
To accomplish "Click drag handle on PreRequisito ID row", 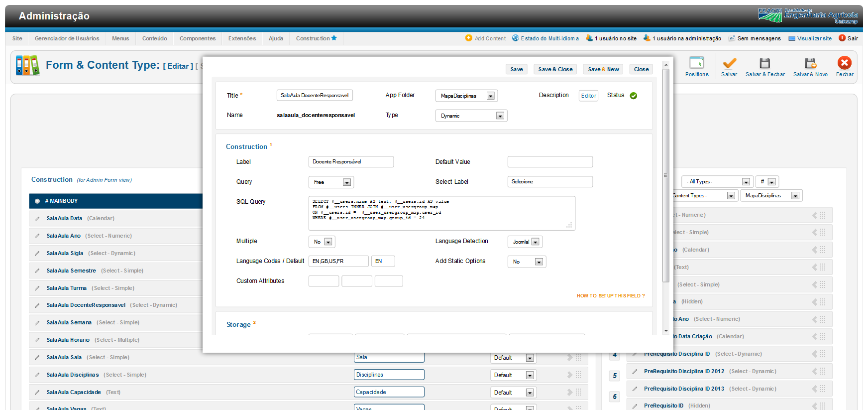I will (x=823, y=406).
